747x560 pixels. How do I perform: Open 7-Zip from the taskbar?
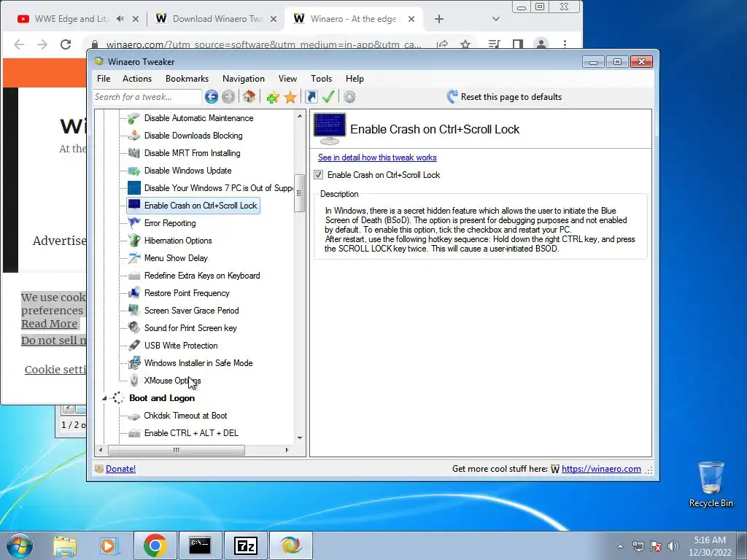(x=246, y=545)
